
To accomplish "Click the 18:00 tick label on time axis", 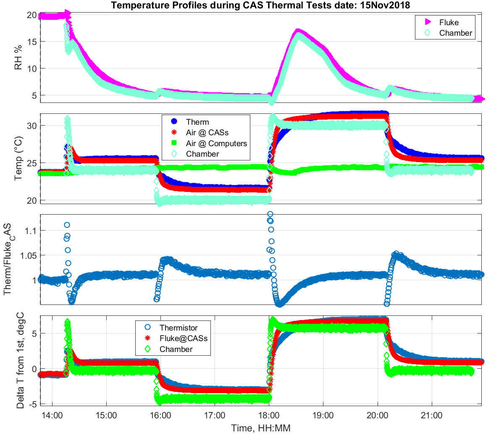I will pos(269,416).
